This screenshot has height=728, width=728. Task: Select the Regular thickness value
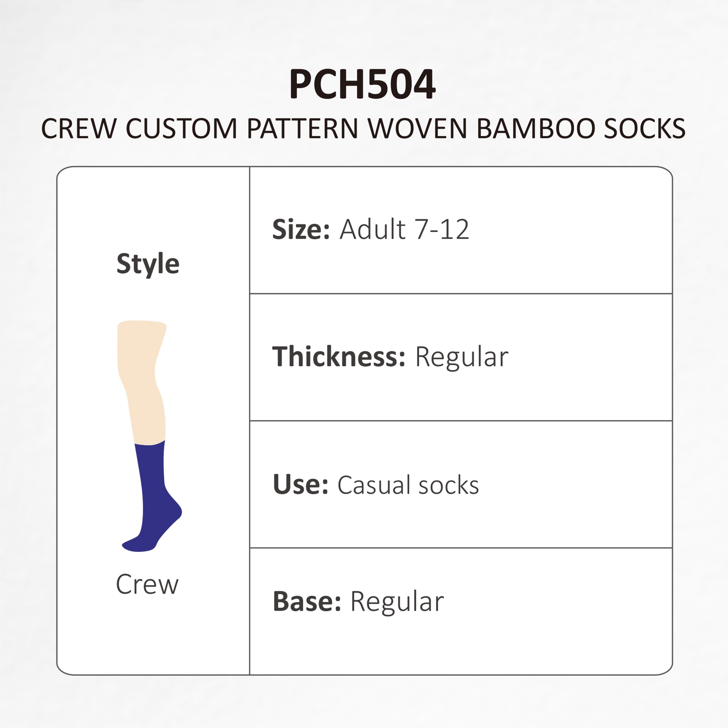(x=462, y=356)
